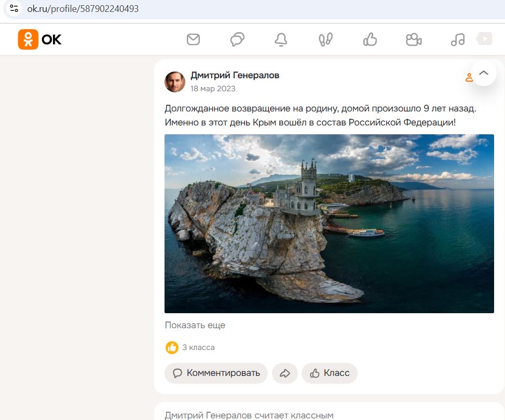Viewport: 505px width, 420px height.
Task: Expand the post text with Показать еще
Action: pos(195,326)
